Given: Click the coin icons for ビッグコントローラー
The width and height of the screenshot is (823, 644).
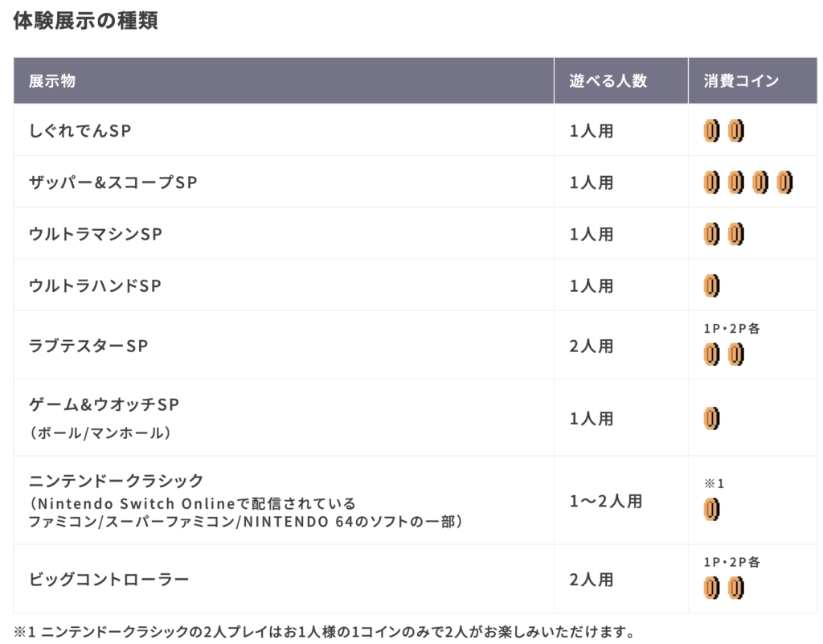Looking at the screenshot, I should [723, 589].
